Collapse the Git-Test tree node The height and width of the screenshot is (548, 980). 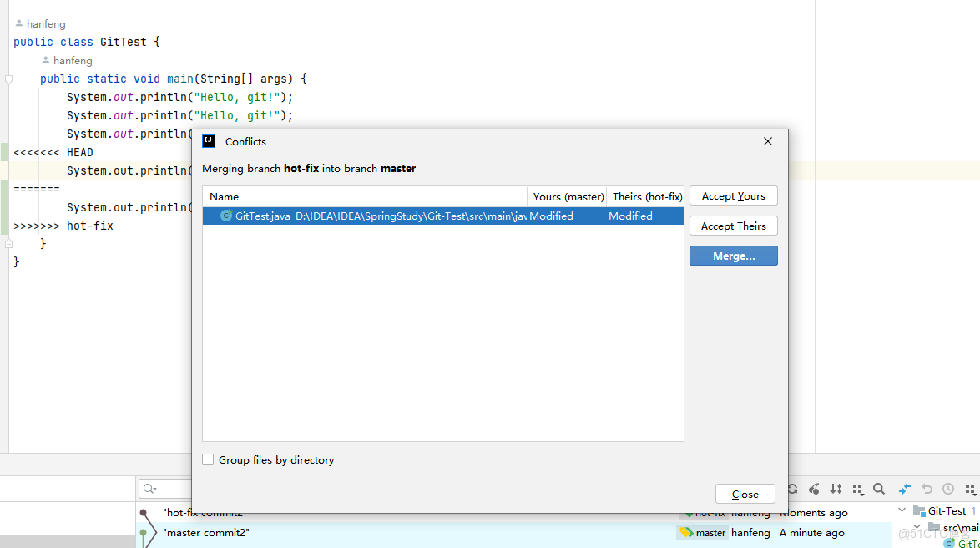click(x=902, y=510)
